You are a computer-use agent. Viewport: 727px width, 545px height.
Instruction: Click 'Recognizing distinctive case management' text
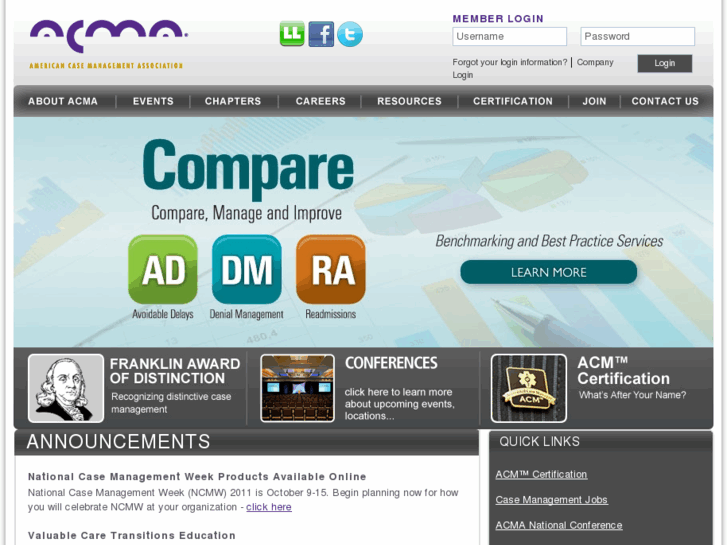[x=171, y=403]
